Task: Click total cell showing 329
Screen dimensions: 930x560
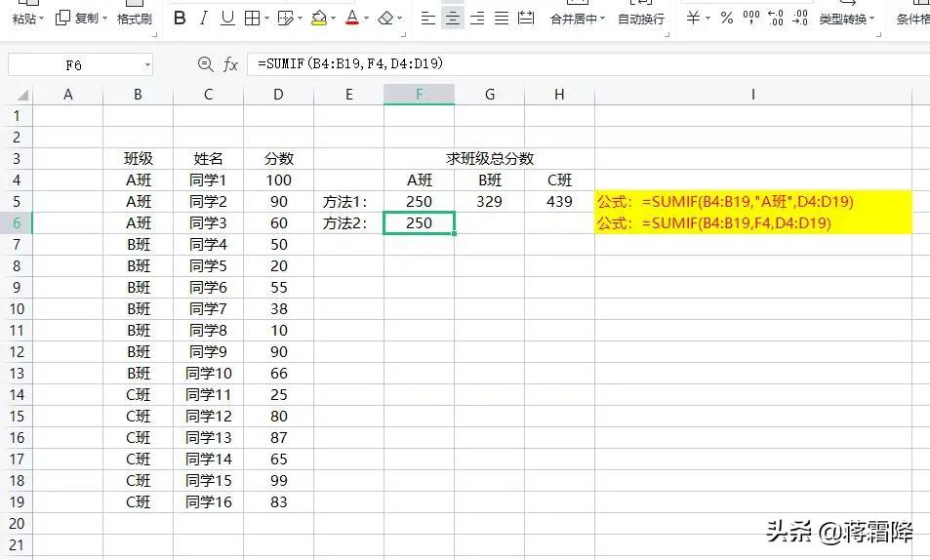Action: [489, 202]
